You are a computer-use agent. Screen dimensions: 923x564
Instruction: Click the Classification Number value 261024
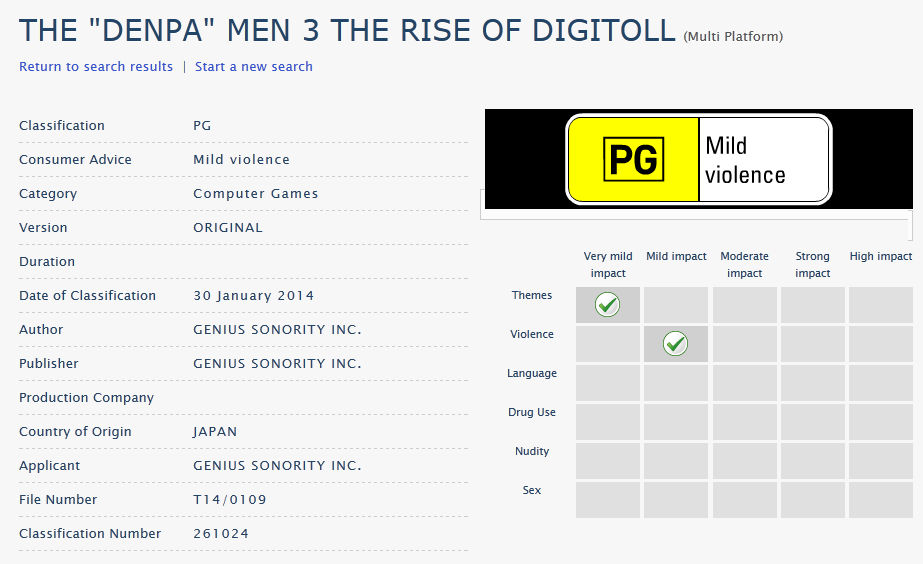[x=221, y=534]
